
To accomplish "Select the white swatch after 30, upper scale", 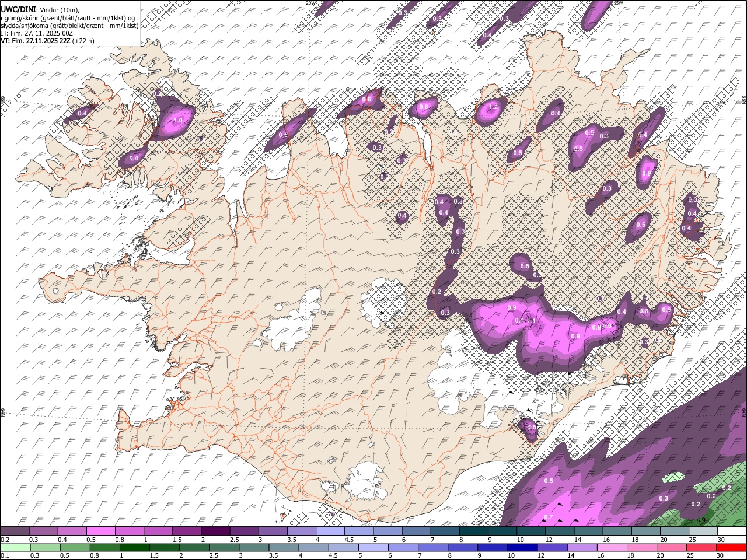I will [x=732, y=531].
